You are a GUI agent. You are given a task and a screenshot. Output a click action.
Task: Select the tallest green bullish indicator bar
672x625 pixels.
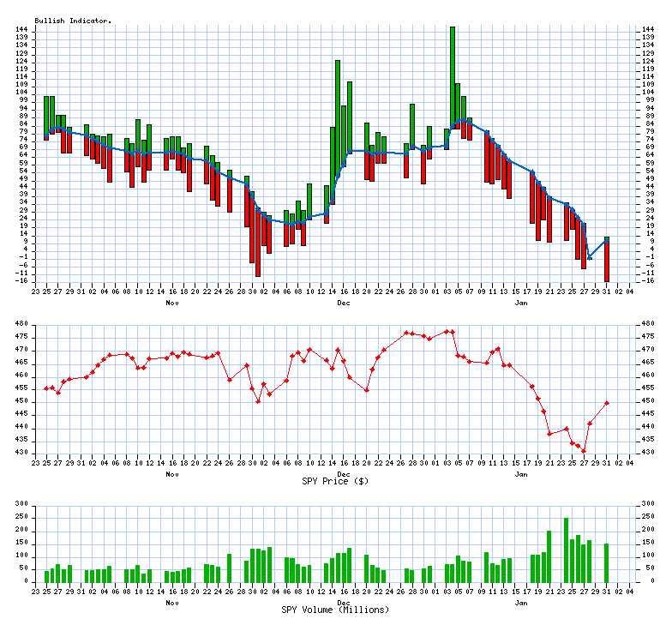tap(453, 77)
